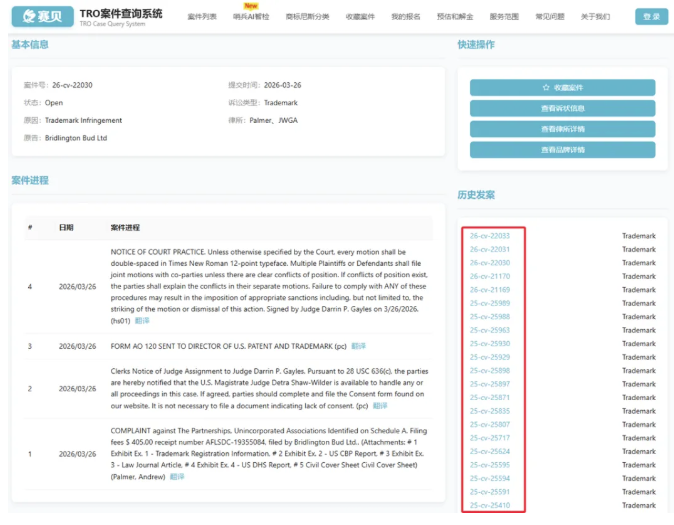The image size is (674, 525).
Task: Click the 查看诉状信息 button
Action: pyautogui.click(x=562, y=108)
